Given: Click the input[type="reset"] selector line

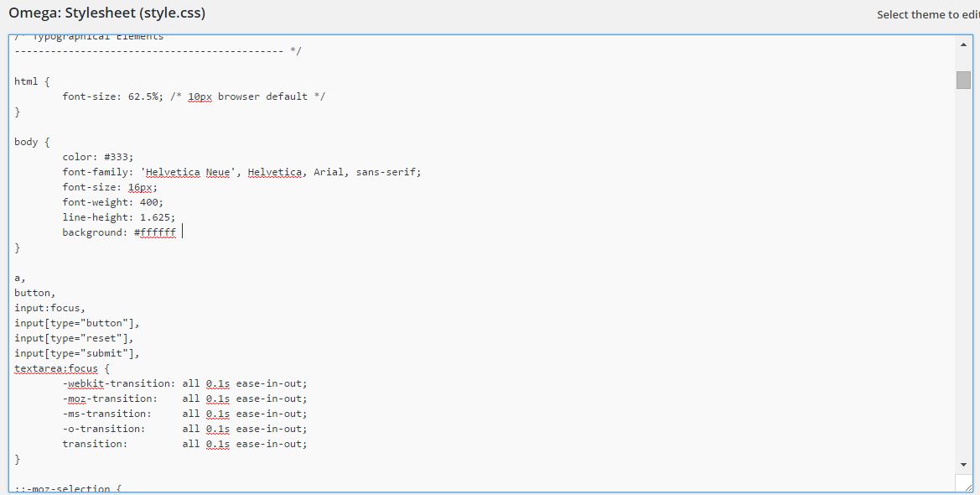Looking at the screenshot, I should [x=75, y=338].
